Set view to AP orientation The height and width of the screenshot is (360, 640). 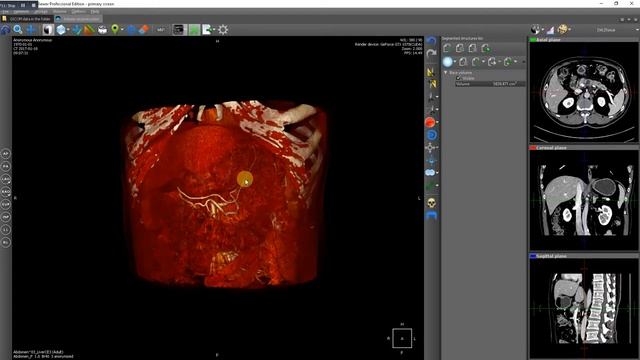tap(6, 154)
